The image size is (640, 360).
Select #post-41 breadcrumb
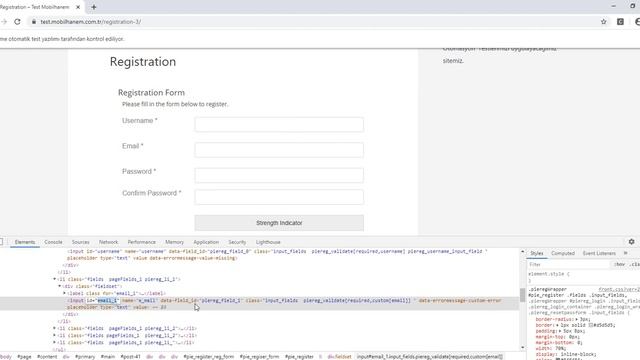tap(130, 357)
